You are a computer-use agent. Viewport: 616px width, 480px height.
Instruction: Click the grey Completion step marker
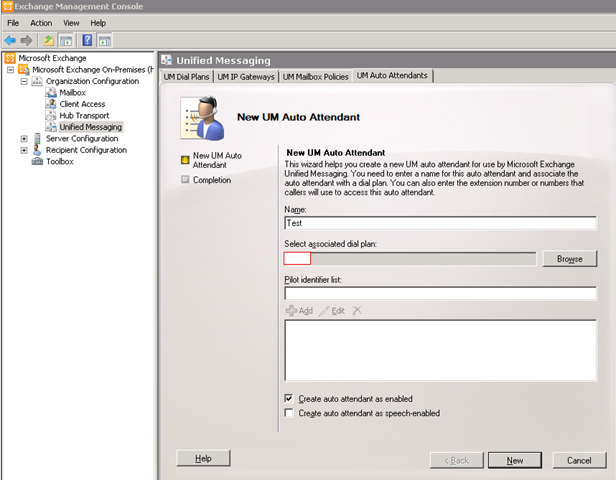[x=185, y=180]
